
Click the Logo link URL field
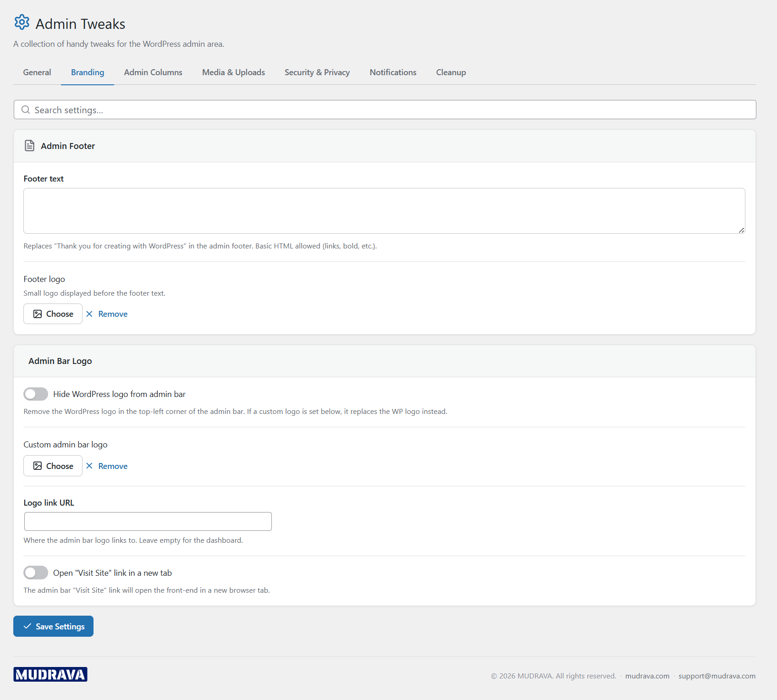click(148, 521)
